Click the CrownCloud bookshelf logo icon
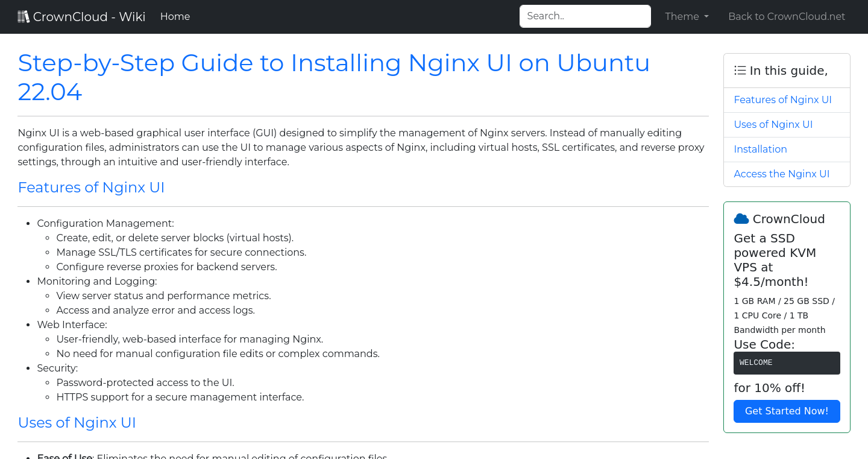The image size is (868, 459). click(24, 16)
